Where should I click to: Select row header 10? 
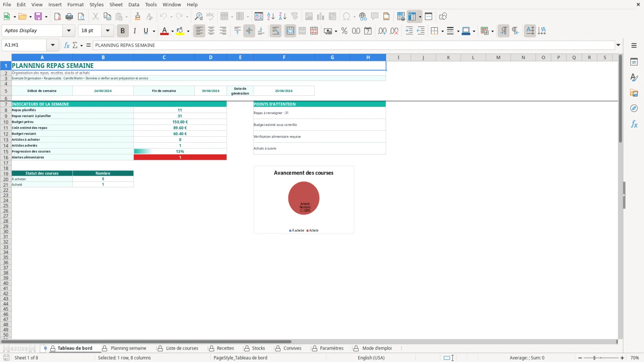(6, 122)
